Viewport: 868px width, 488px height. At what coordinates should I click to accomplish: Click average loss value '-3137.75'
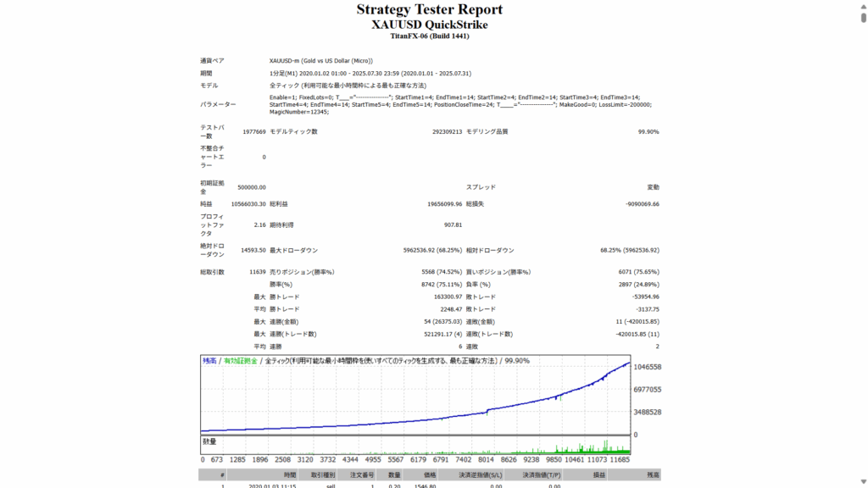coord(647,309)
